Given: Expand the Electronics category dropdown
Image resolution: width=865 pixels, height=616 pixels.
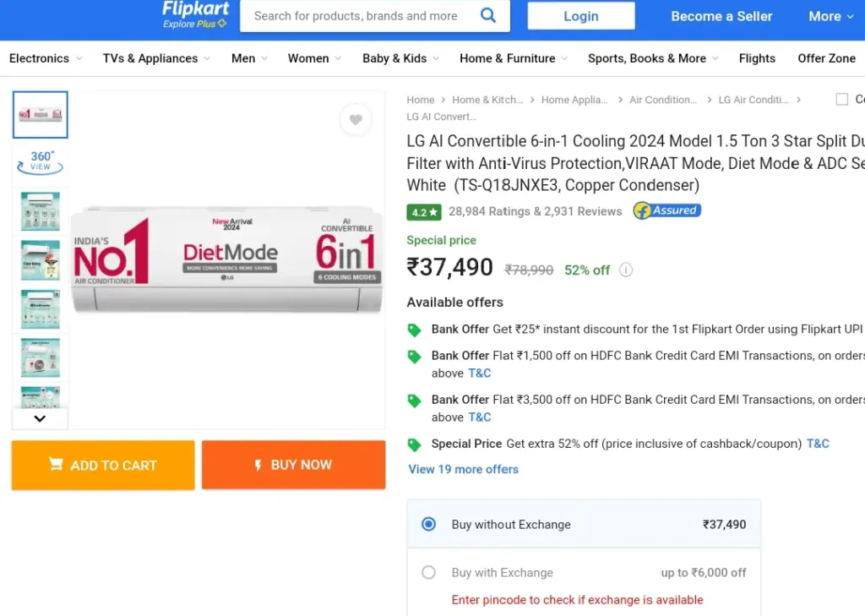Looking at the screenshot, I should [46, 58].
